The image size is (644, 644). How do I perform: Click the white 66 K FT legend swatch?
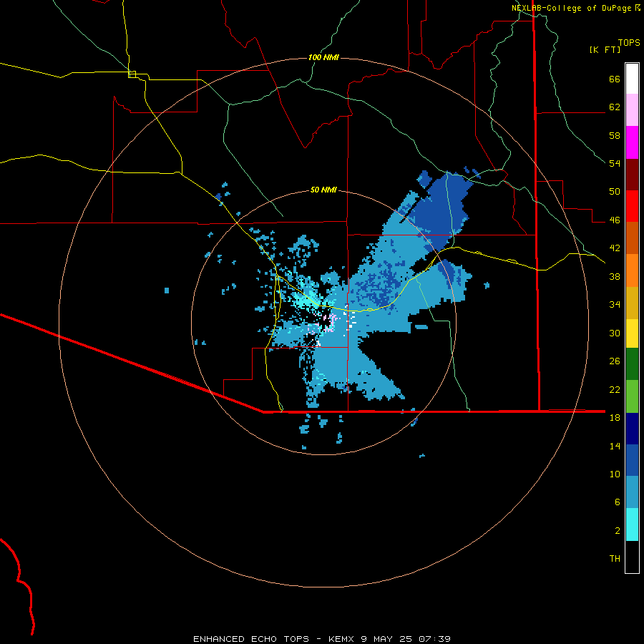pos(632,79)
